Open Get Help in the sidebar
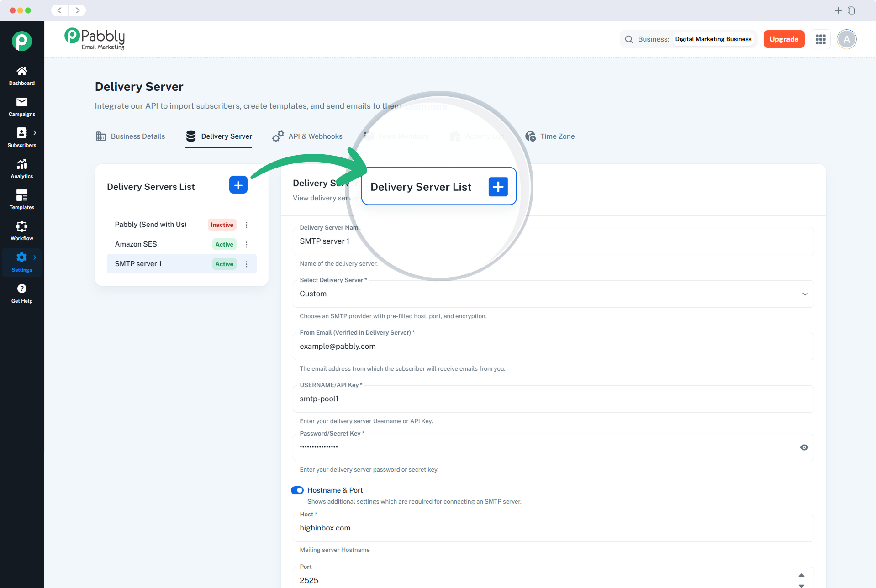876x588 pixels. 22,294
